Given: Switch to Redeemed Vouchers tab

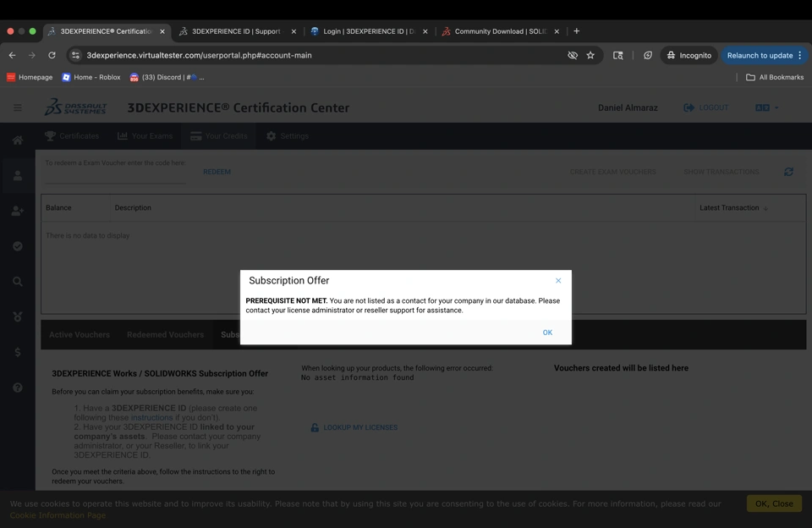Looking at the screenshot, I should (x=165, y=335).
